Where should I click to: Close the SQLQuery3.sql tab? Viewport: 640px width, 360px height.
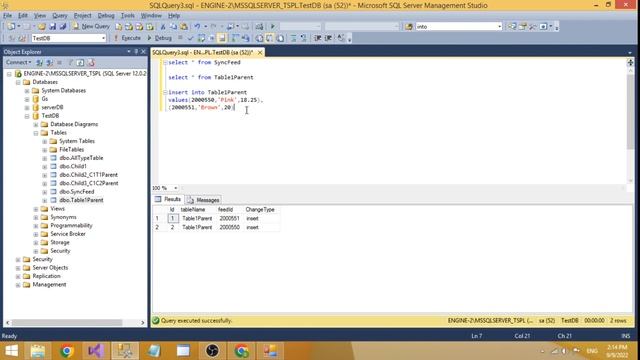260,53
